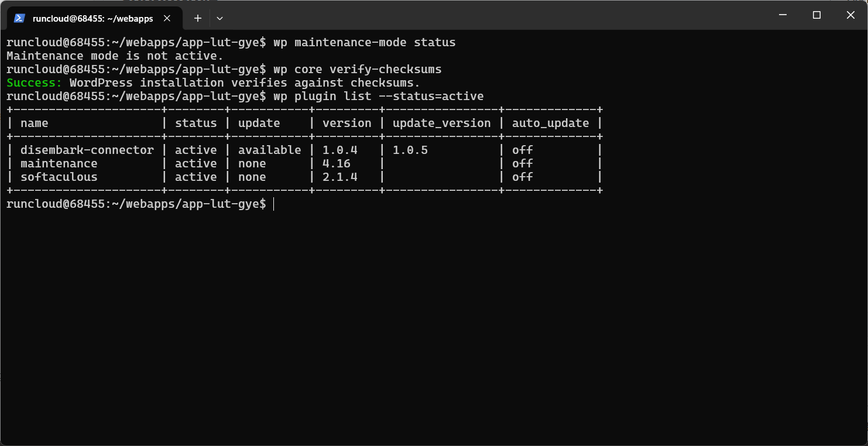The height and width of the screenshot is (446, 868).
Task: Click the green Success text
Action: click(34, 83)
